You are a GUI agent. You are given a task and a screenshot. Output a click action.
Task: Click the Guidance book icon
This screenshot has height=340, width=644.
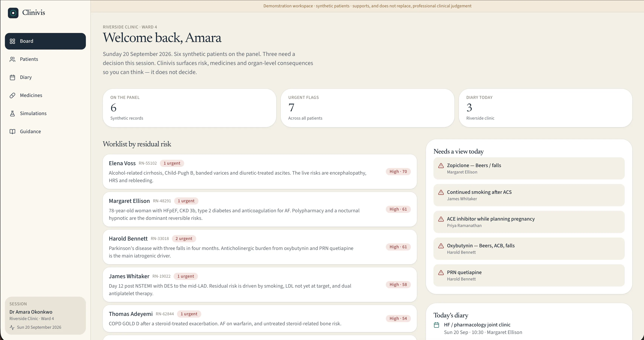click(12, 131)
